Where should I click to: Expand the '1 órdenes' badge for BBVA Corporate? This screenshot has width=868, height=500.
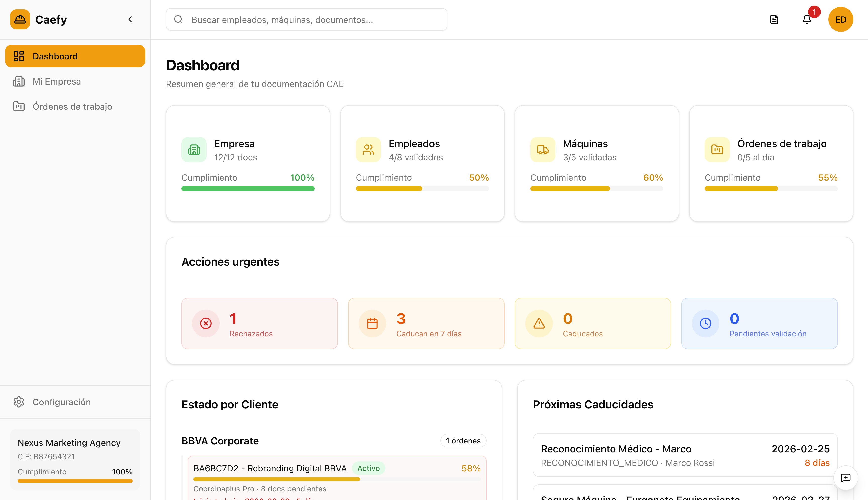pyautogui.click(x=463, y=441)
